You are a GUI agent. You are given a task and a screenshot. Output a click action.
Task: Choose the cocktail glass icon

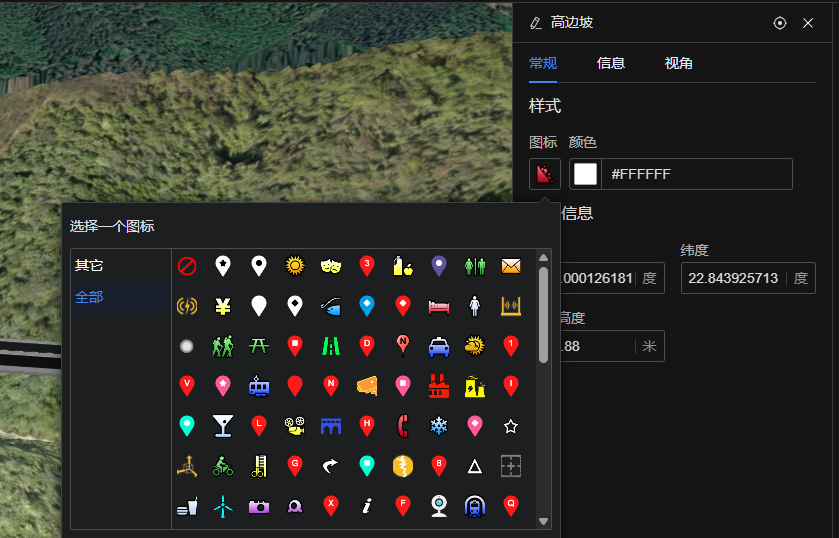pyautogui.click(x=223, y=426)
